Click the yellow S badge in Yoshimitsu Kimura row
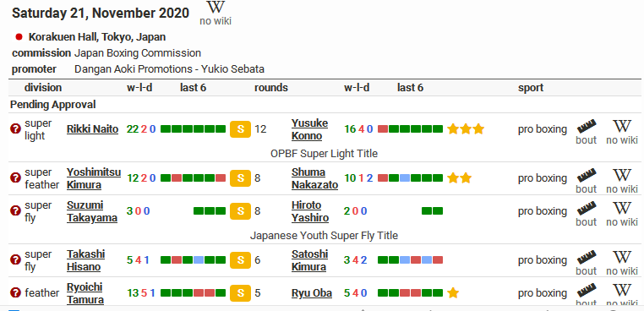The height and width of the screenshot is (311, 644). [240, 178]
